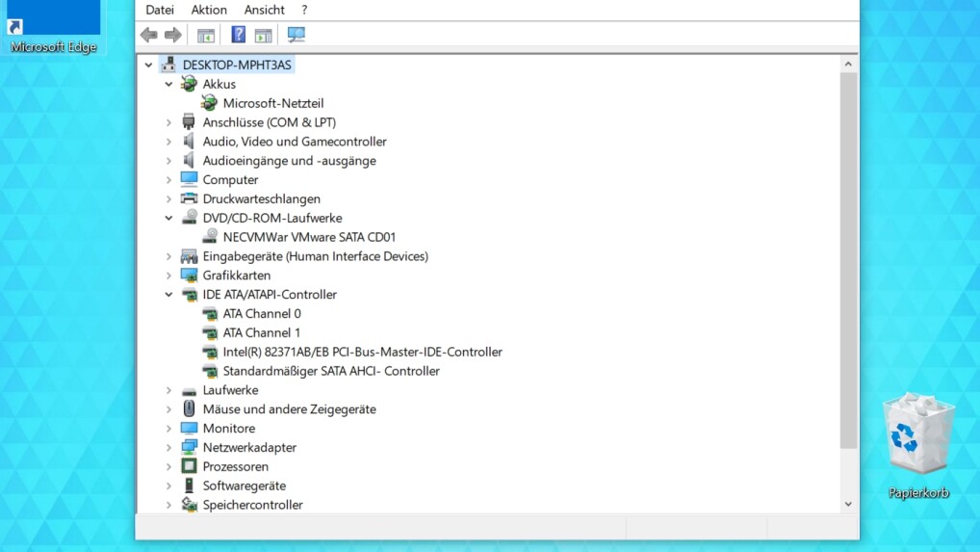Select the Standardmäßiger SATA AHCI- Controller entry

[x=331, y=371]
